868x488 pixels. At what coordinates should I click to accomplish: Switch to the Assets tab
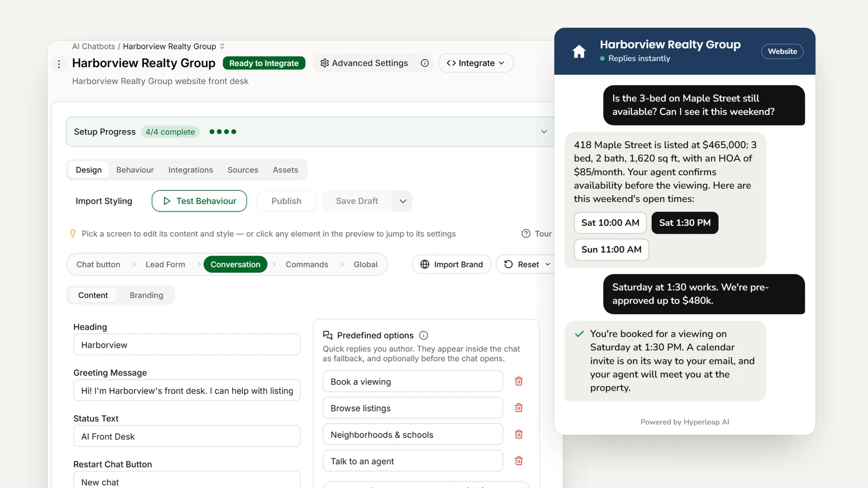pyautogui.click(x=285, y=170)
